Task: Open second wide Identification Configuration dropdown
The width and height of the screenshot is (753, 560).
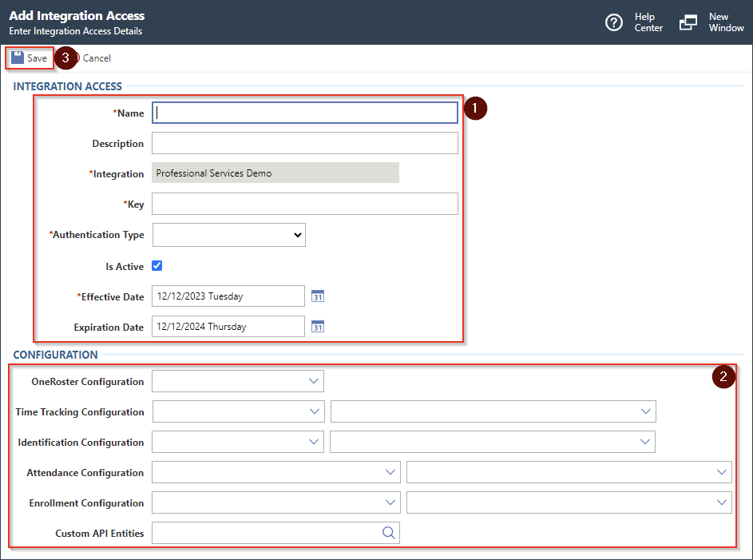Action: (492, 442)
